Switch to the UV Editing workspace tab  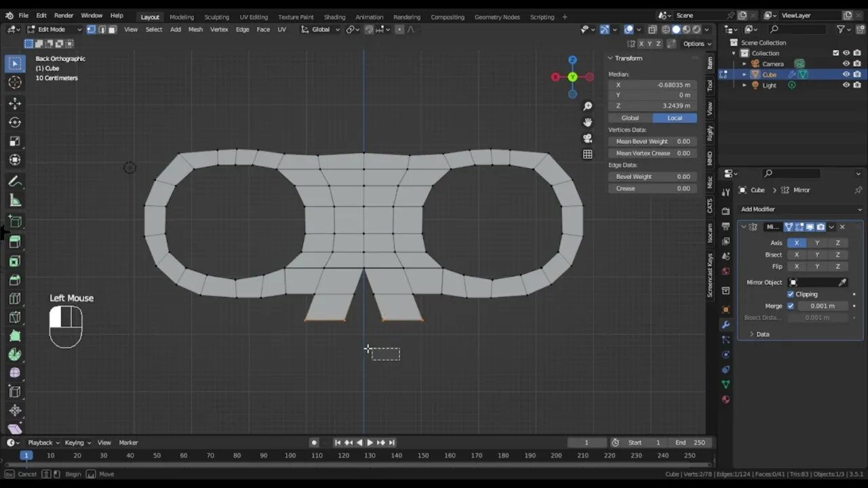(x=253, y=16)
